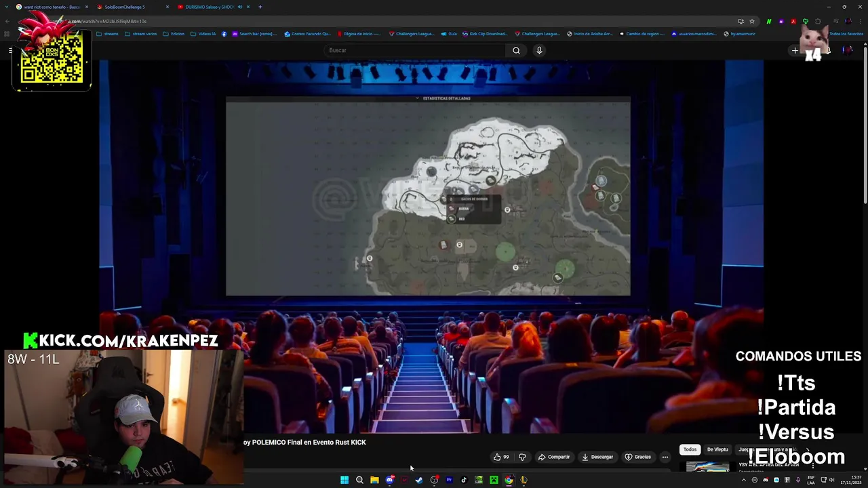Screen dimensions: 868x488
Task: Open File Explorer from the taskbar
Action: tap(374, 480)
